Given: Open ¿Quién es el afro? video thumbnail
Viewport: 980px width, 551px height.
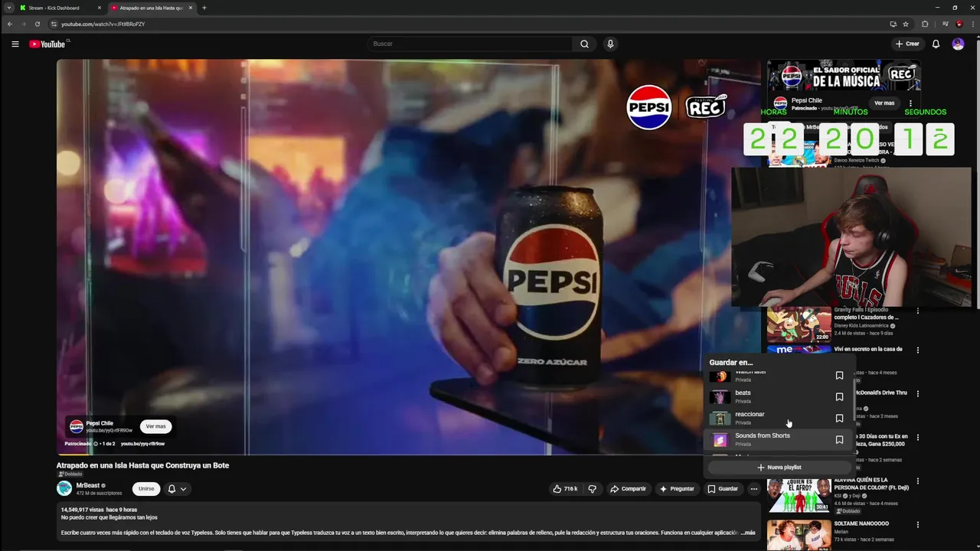Looking at the screenshot, I should (x=799, y=495).
